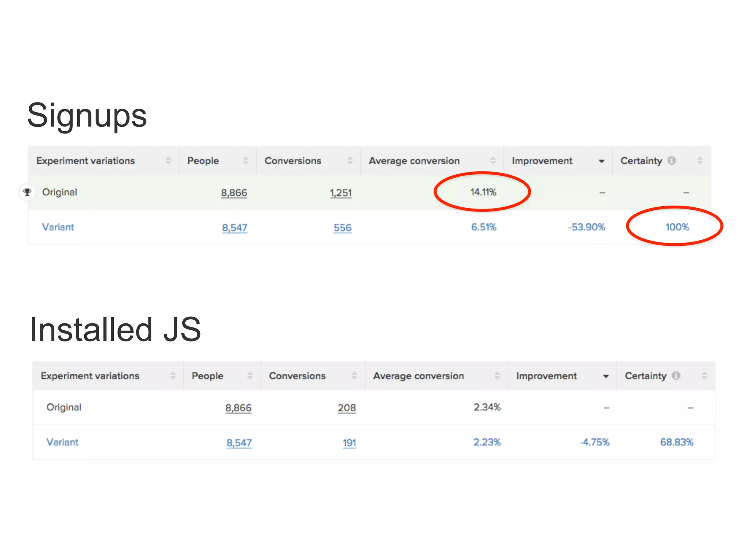Click the 2.23% average conversion value
Viewport: 747px width, 560px height.
point(487,442)
